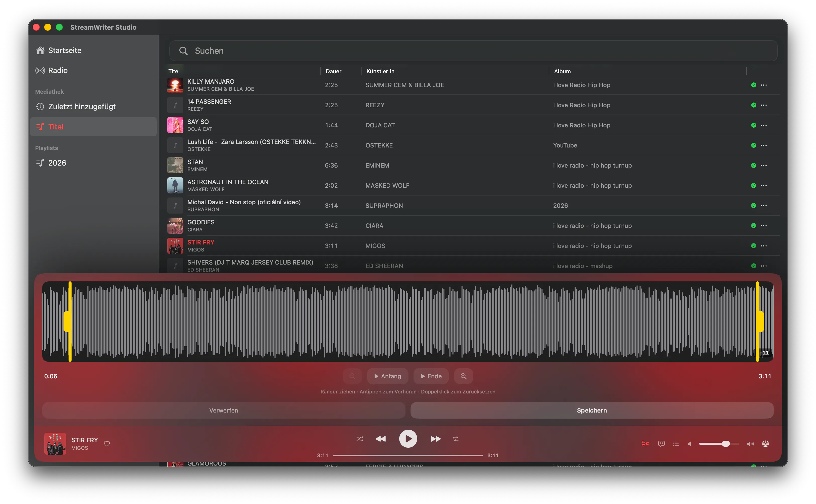
Task: Save the trim with Speichern
Action: 592,410
